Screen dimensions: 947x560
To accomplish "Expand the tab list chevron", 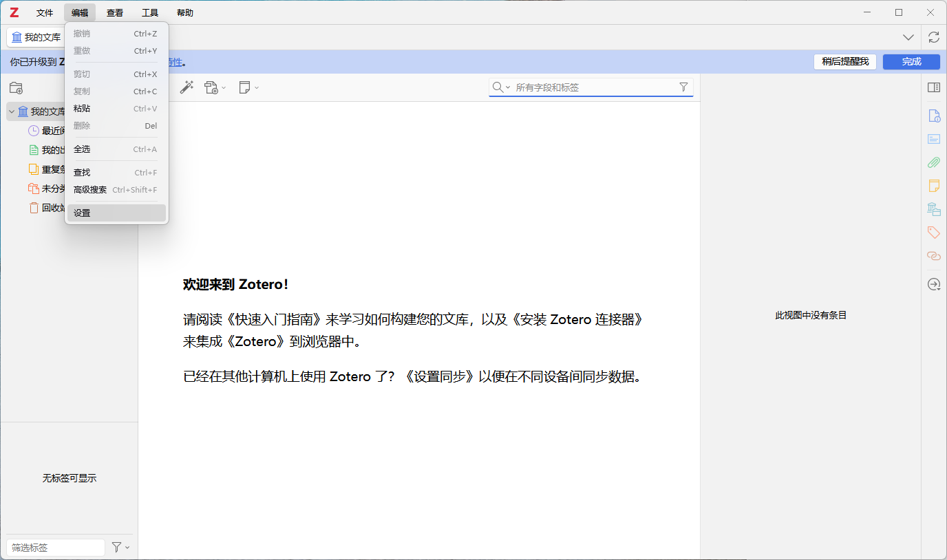I will [908, 37].
